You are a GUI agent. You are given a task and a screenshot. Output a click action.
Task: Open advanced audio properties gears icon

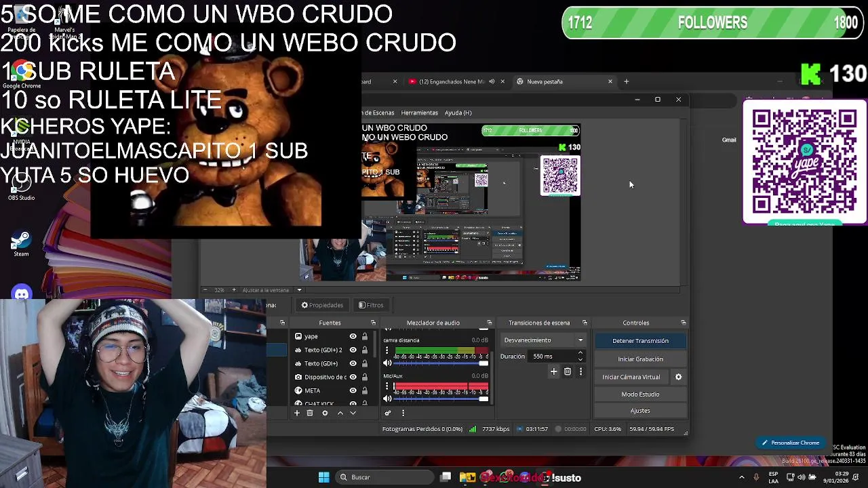388,413
